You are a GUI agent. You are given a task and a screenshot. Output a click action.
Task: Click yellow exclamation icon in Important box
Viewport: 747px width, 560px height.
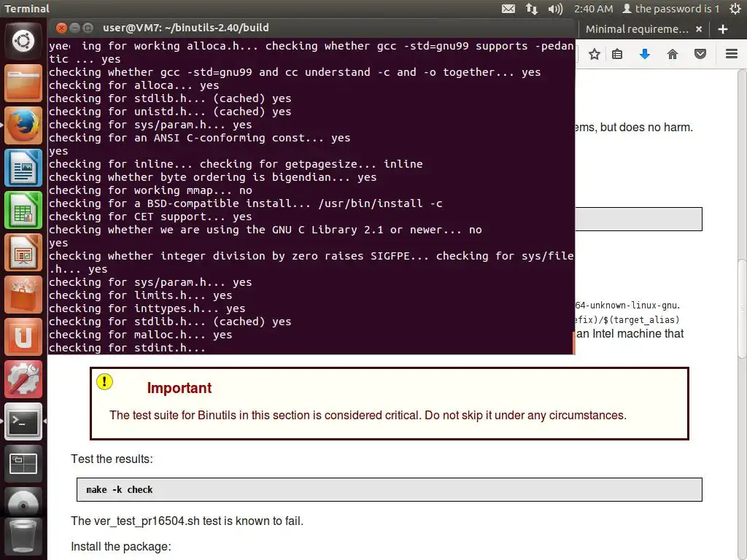104,382
